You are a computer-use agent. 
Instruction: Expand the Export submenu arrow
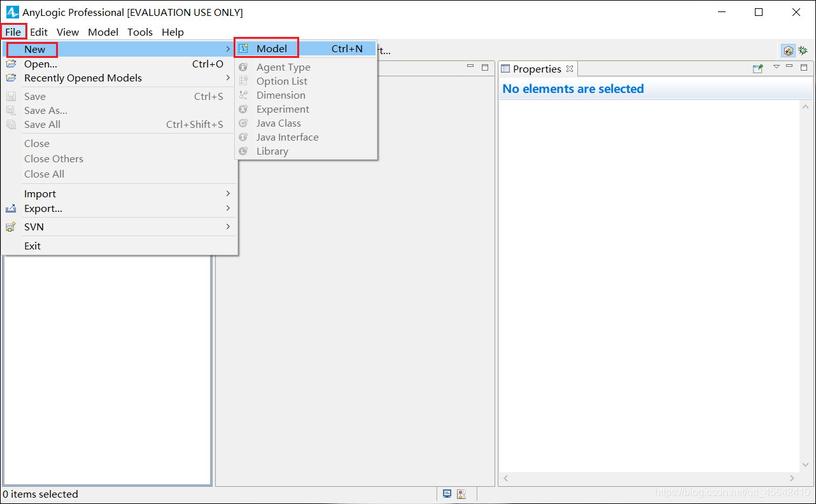(228, 208)
